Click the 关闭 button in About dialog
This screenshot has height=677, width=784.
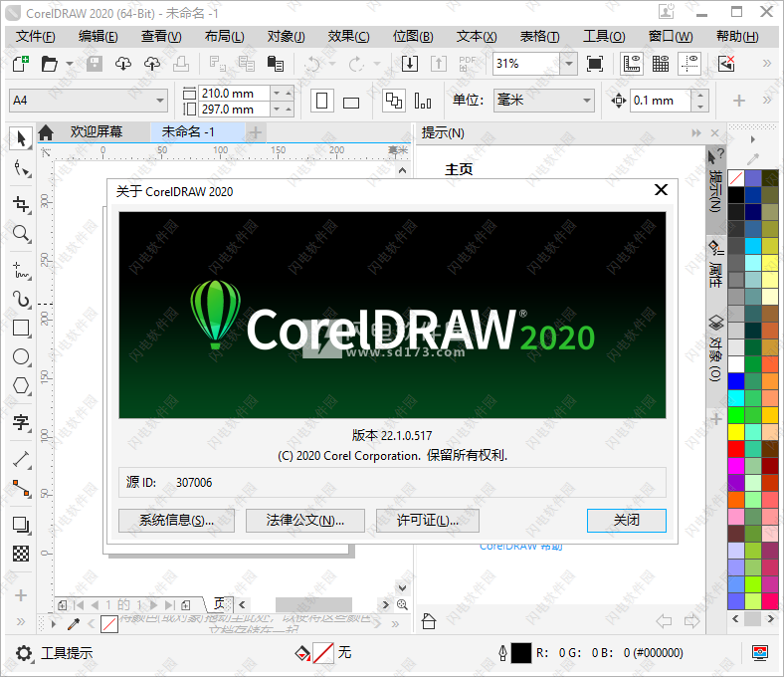(x=627, y=521)
